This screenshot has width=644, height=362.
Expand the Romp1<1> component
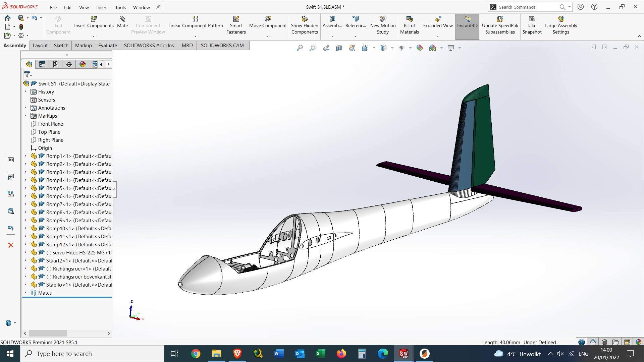click(26, 156)
